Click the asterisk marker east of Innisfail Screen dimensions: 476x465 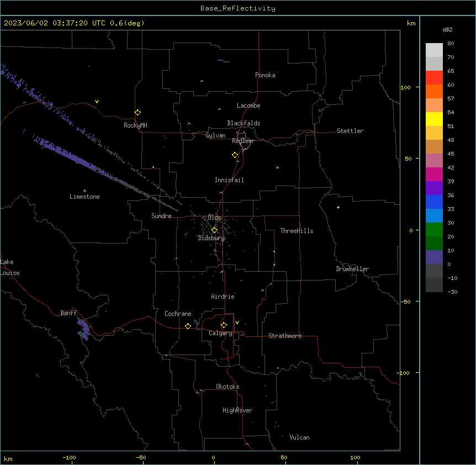(277, 167)
